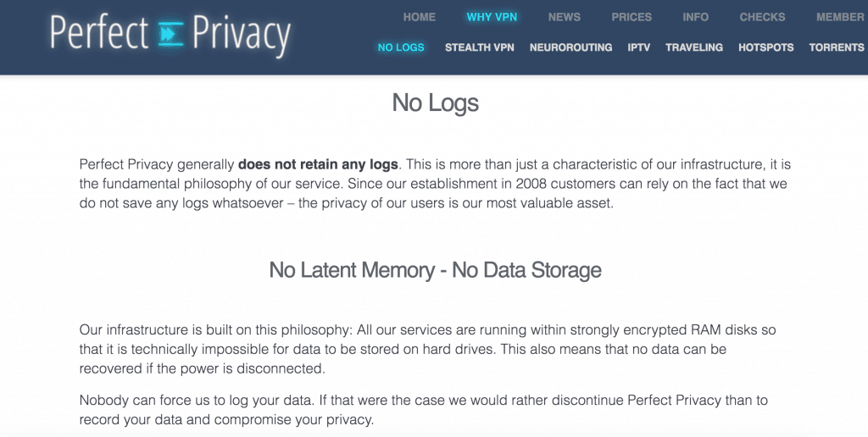Viewport: 868px width, 437px height.
Task: Go to the MEMBER area link
Action: tap(840, 17)
